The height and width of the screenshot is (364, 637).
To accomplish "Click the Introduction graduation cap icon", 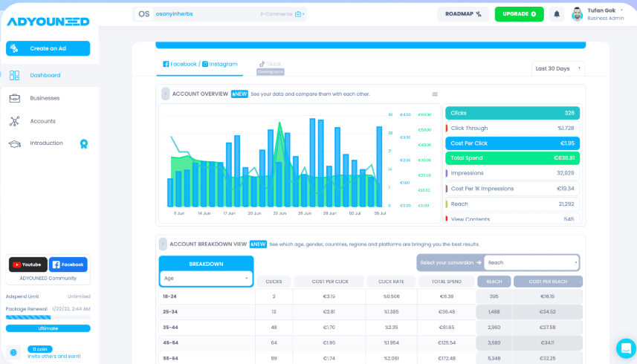I will point(15,143).
